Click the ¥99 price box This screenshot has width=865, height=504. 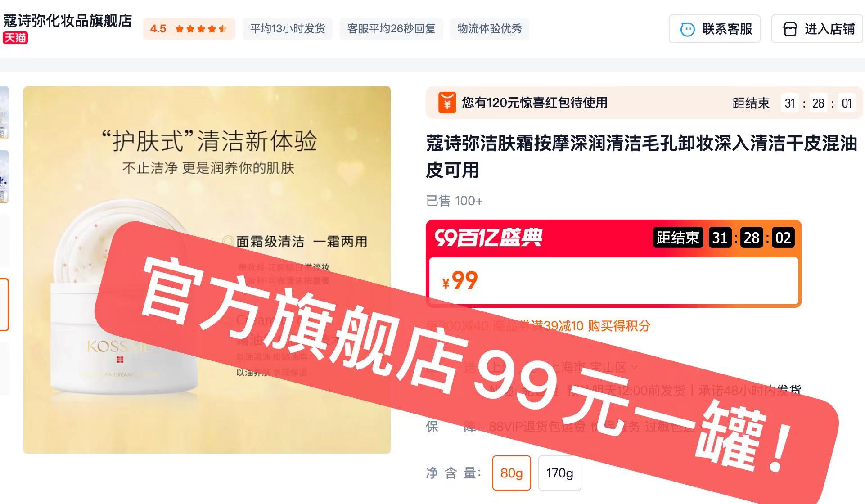tap(613, 281)
